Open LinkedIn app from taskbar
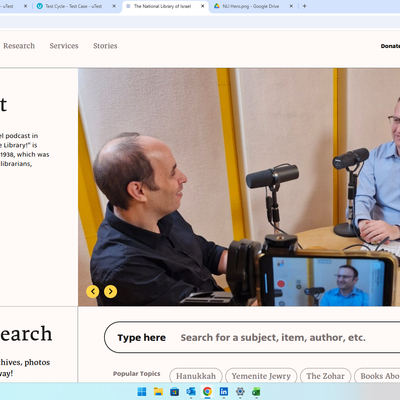 tap(224, 392)
